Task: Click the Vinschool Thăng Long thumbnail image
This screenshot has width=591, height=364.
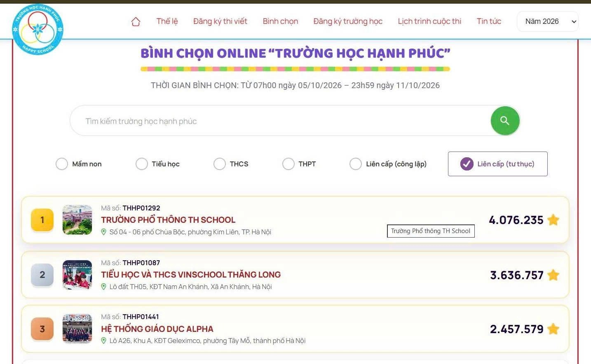Action: click(77, 275)
